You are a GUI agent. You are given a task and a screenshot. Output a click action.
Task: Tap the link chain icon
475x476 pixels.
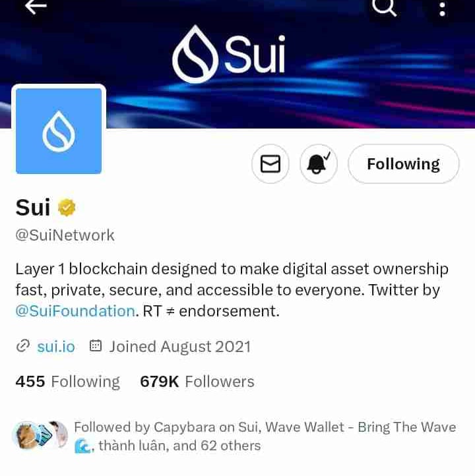23,346
